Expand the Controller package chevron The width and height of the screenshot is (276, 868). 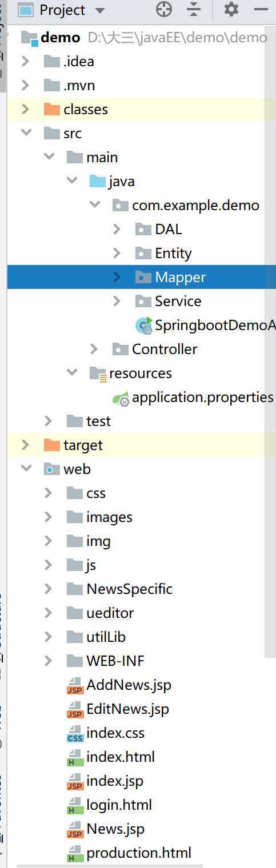pos(94,349)
